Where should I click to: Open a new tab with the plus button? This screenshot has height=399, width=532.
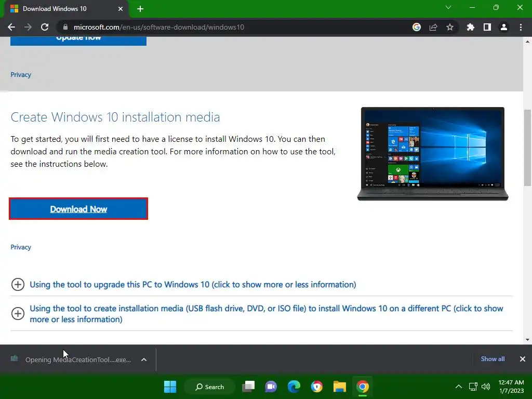[140, 9]
